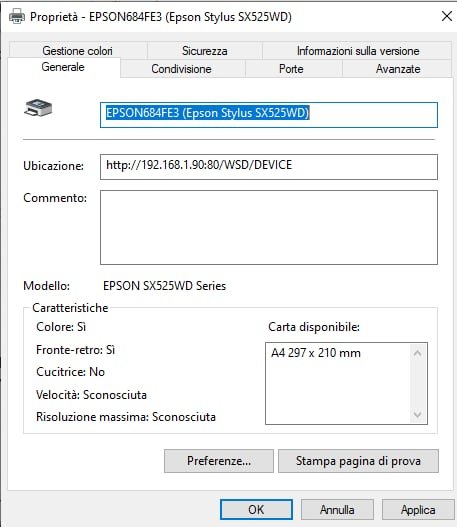Click inside the Commento text box

269,228
